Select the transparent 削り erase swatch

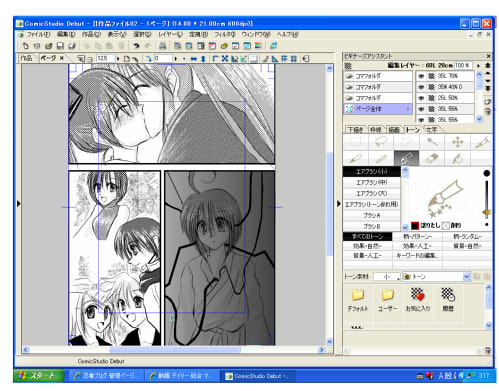pyautogui.click(x=446, y=226)
